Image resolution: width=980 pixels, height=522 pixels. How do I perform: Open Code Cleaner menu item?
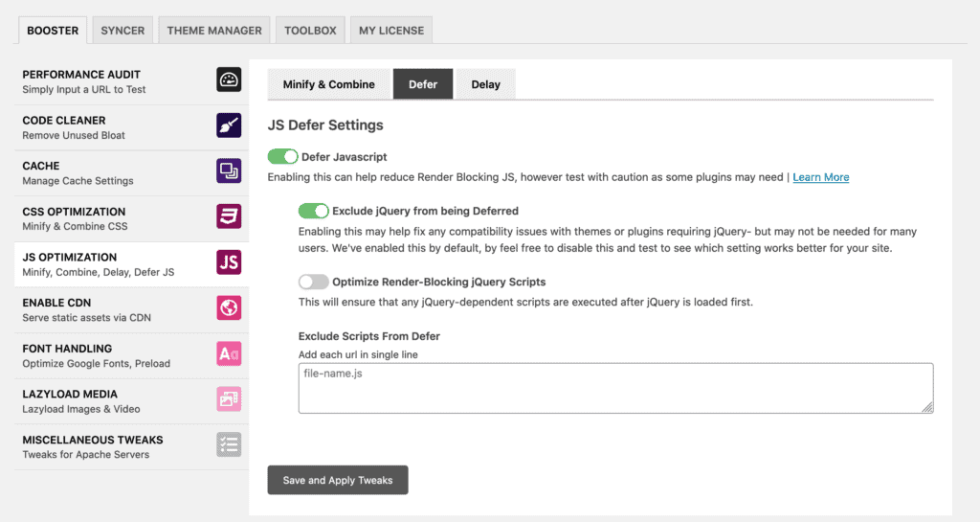[131, 127]
